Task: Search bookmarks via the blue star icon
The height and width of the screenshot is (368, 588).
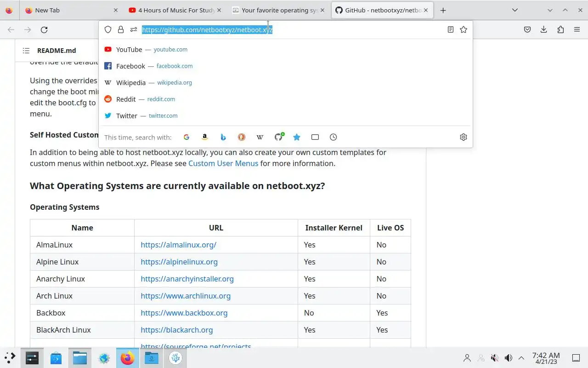Action: point(297,137)
